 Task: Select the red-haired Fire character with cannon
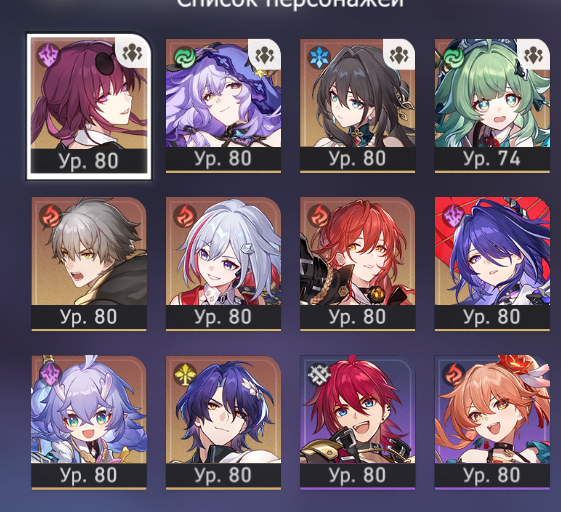coord(358,264)
